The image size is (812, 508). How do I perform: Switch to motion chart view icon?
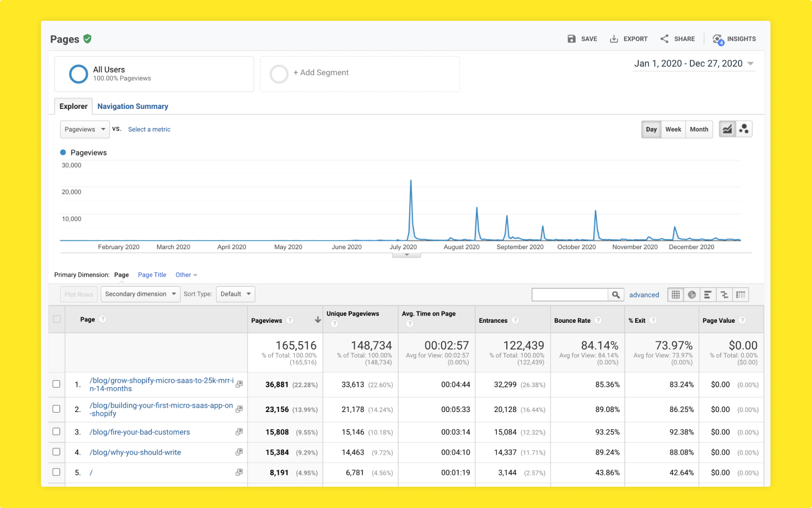click(744, 129)
